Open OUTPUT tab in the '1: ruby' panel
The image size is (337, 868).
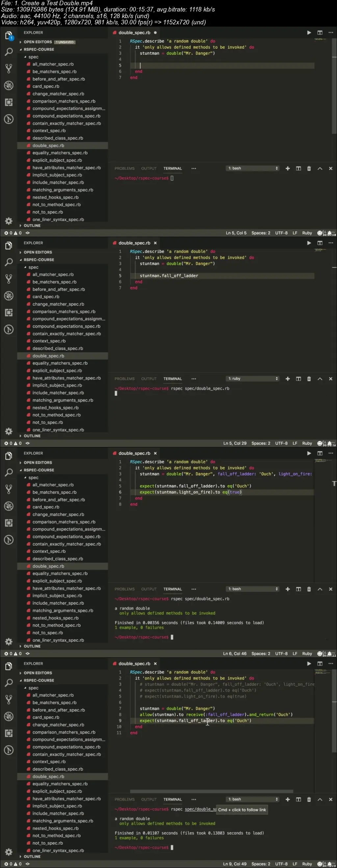[x=149, y=379]
